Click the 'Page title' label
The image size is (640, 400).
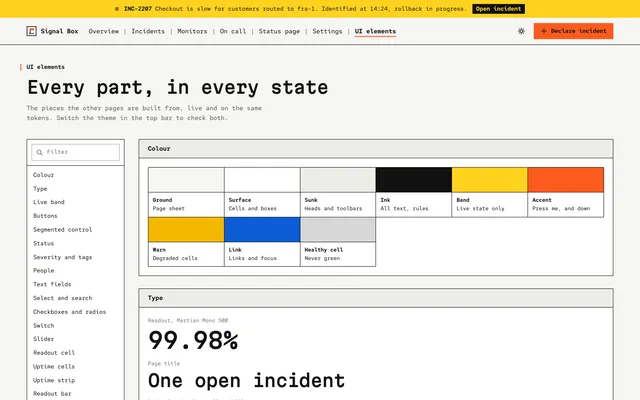(x=164, y=364)
